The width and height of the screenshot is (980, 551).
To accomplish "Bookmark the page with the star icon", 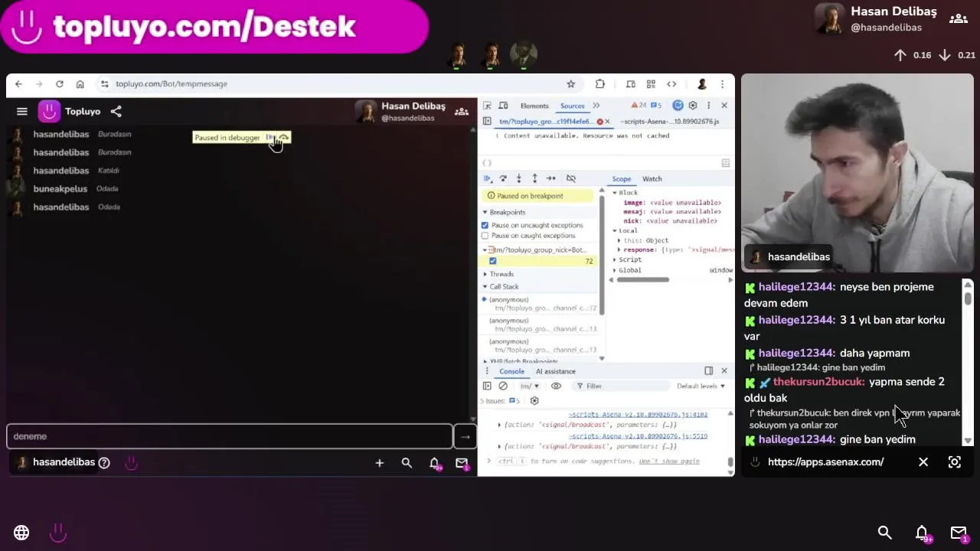I will click(x=570, y=84).
